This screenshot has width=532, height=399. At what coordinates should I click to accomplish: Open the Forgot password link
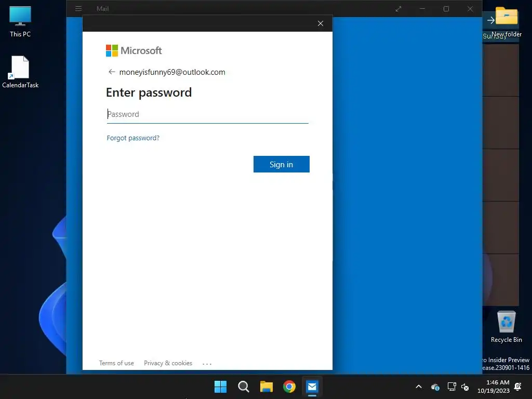click(x=133, y=138)
